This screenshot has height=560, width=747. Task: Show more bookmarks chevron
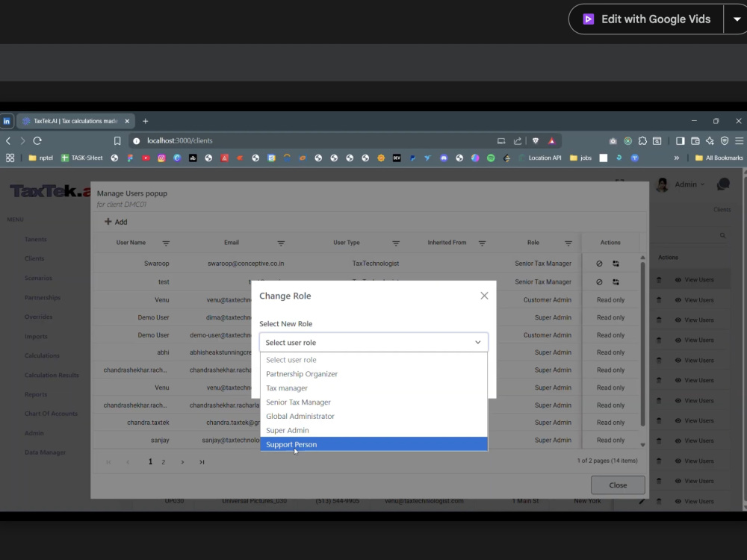(677, 158)
